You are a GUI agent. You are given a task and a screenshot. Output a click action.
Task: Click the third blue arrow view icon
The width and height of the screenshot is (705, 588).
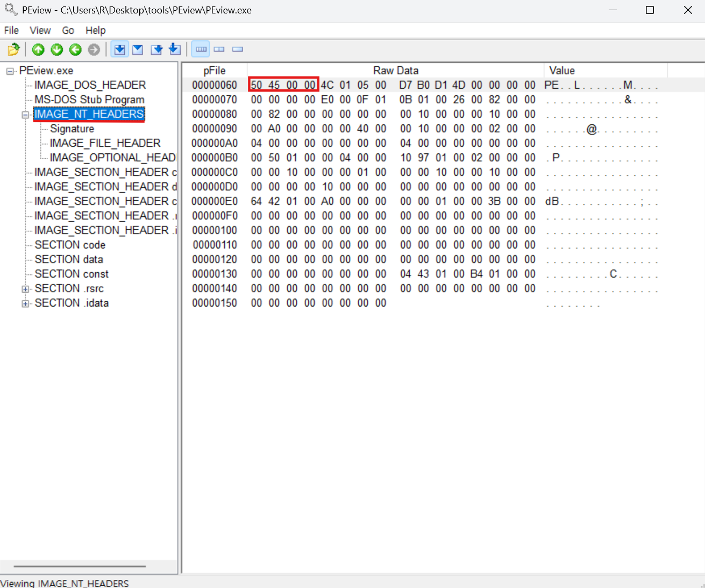pyautogui.click(x=156, y=49)
